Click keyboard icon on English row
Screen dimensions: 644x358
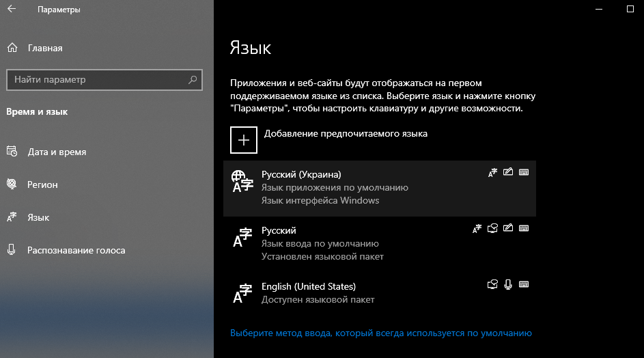(x=524, y=284)
